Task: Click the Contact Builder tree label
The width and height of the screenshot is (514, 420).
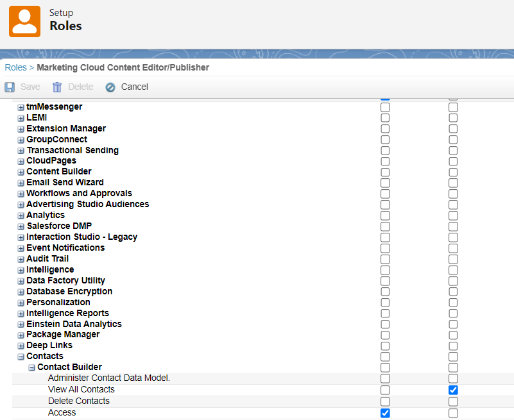Action: [x=69, y=367]
